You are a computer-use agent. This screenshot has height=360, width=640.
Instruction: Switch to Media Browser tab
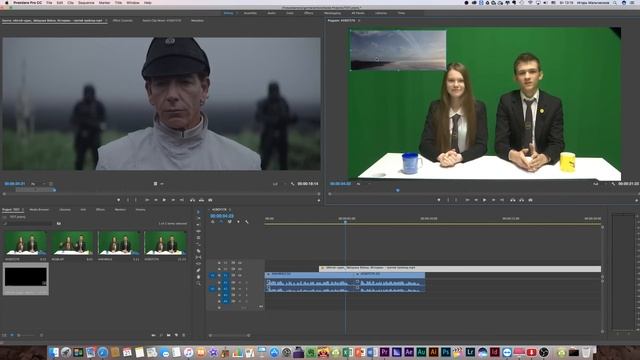click(x=39, y=210)
